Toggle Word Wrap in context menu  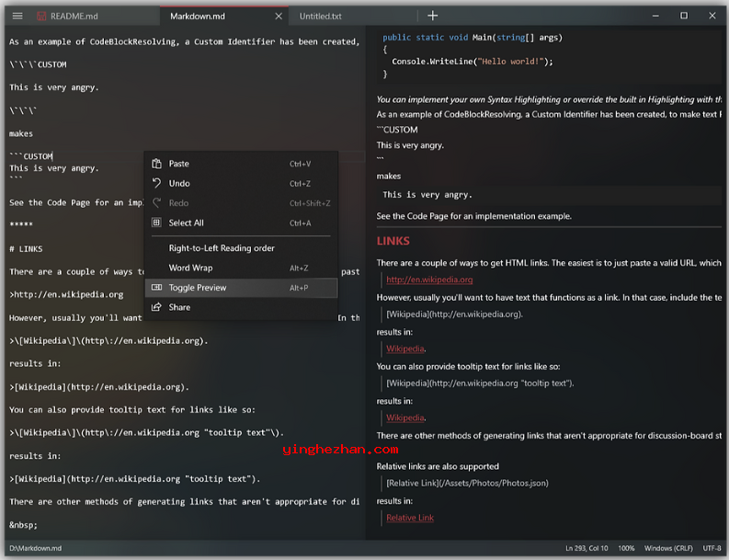click(x=190, y=268)
